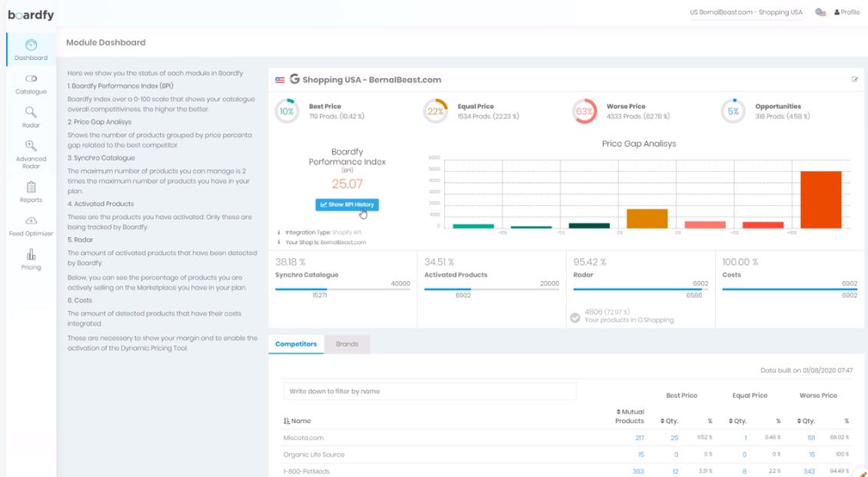Sort table by Mutual Products

pyautogui.click(x=630, y=416)
